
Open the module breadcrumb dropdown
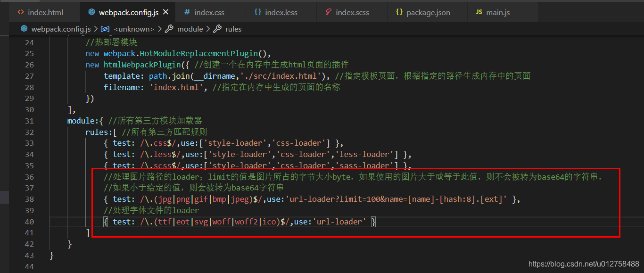pyautogui.click(x=190, y=29)
